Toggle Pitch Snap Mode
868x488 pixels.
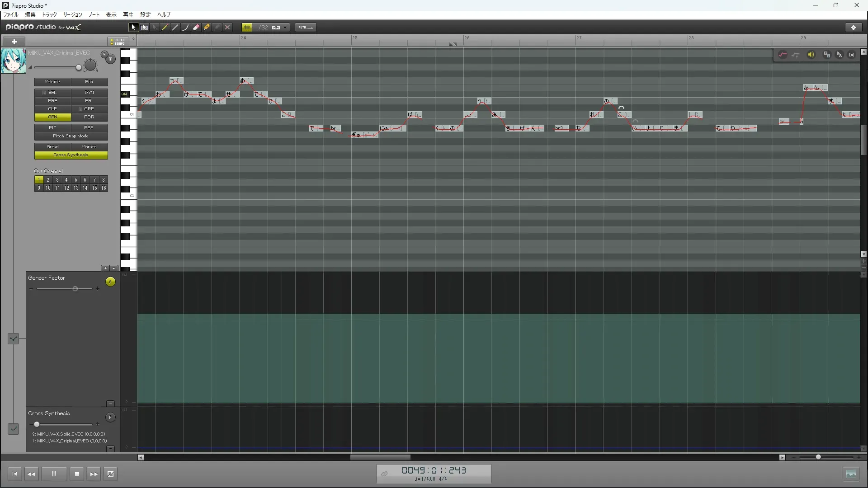coord(71,136)
